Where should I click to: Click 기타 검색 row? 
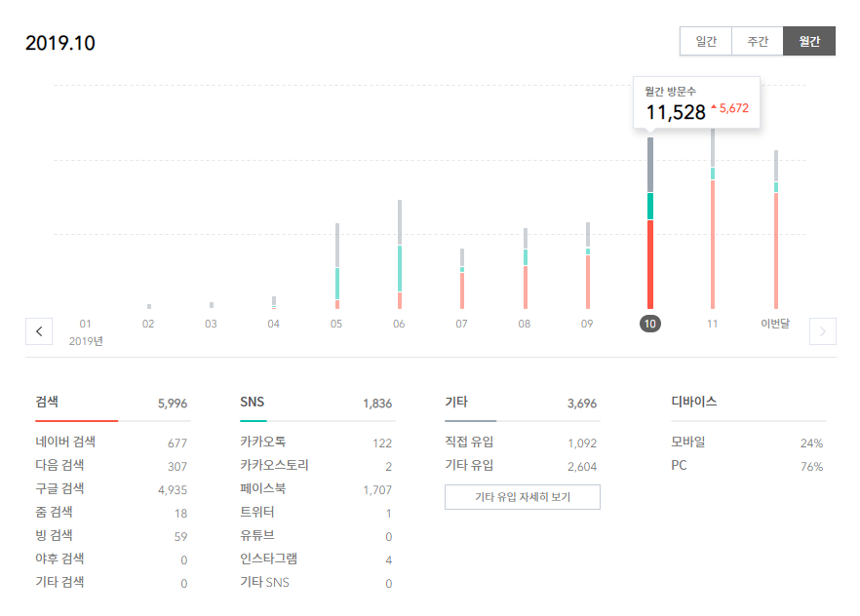(x=111, y=582)
